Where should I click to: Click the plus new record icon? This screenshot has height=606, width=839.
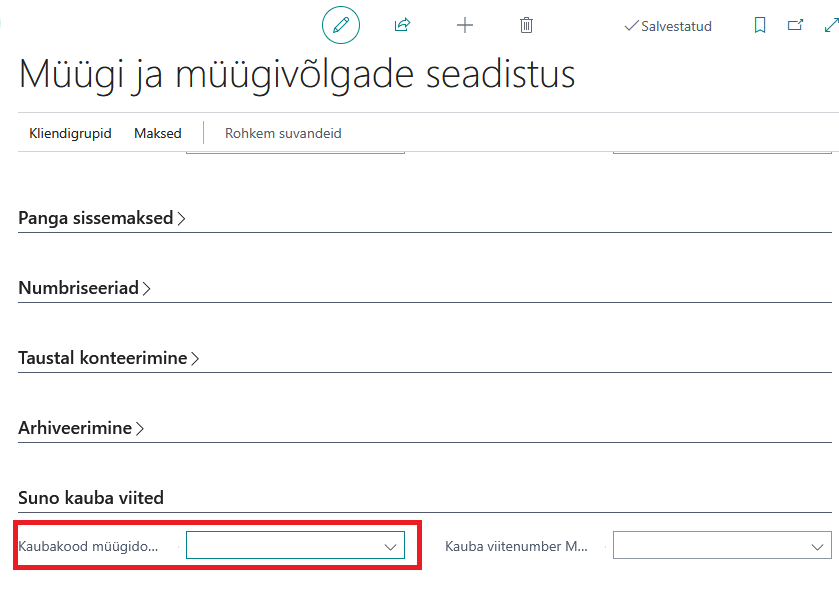pos(465,25)
